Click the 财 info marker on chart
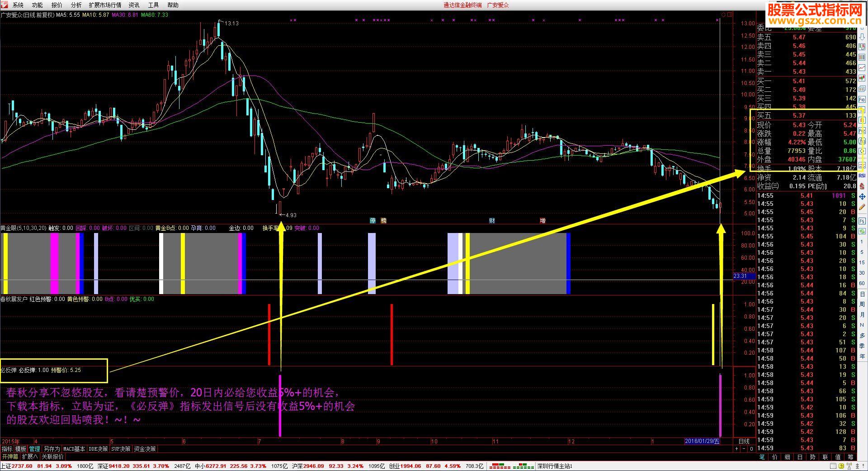The image size is (868, 471). click(x=492, y=221)
